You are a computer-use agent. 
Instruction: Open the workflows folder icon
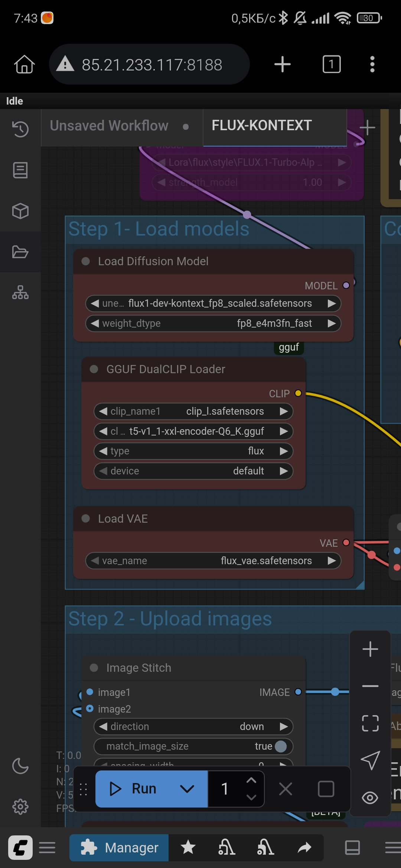(x=20, y=252)
